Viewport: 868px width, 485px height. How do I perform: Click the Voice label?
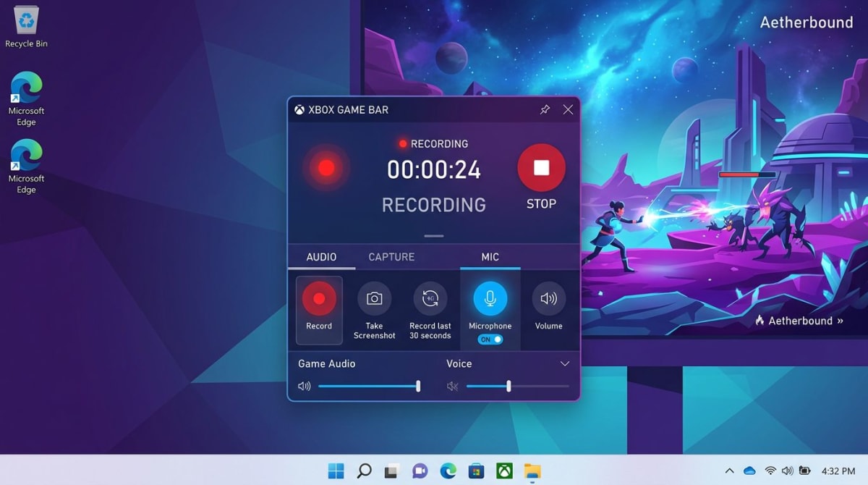[459, 363]
